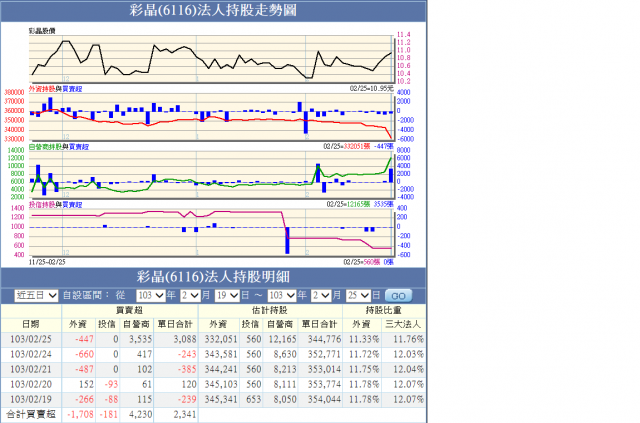The image size is (640, 423).
Task: Open the month dropdown before the 25 day field
Action: 321,295
